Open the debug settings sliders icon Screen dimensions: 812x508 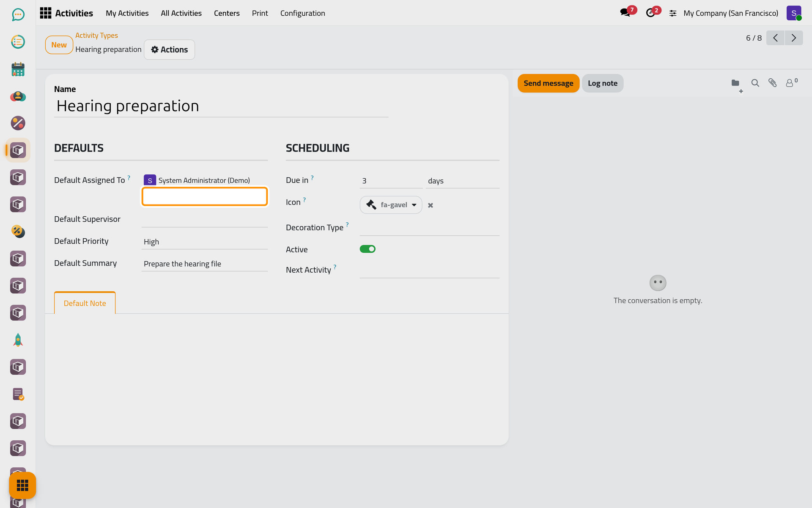click(673, 14)
